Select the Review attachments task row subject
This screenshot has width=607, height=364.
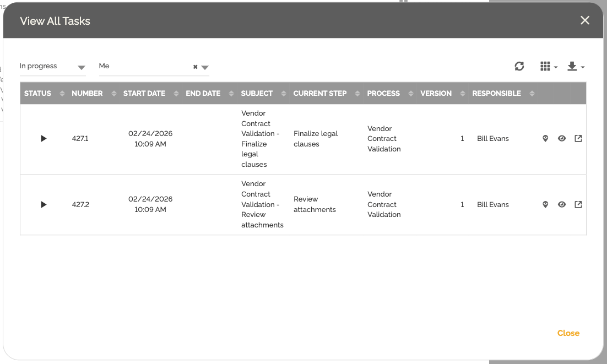pyautogui.click(x=262, y=204)
